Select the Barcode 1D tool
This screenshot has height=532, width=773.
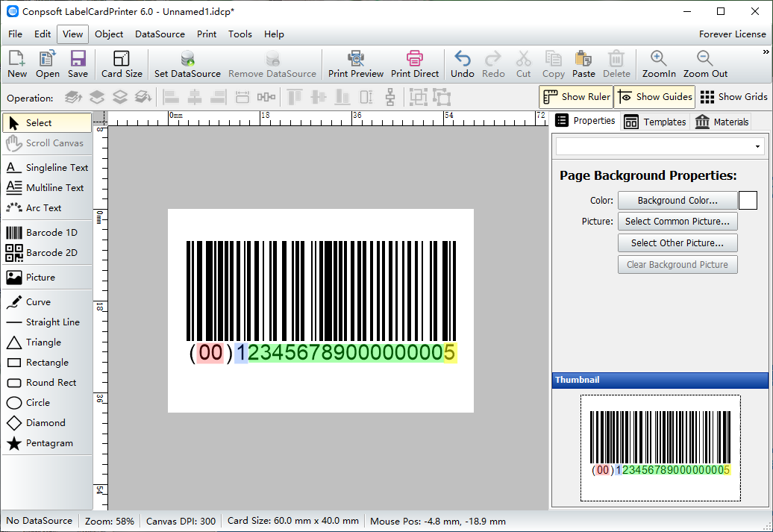[x=47, y=232]
